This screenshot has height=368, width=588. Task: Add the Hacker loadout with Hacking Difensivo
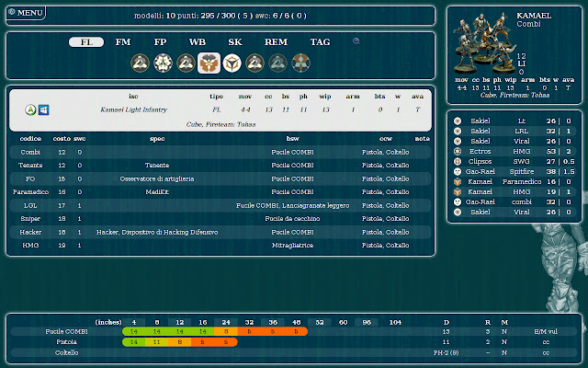220,233
